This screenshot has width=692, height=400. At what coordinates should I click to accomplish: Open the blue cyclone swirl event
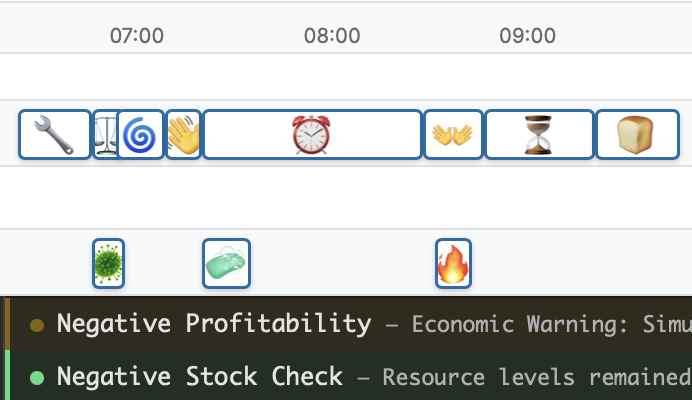(140, 135)
